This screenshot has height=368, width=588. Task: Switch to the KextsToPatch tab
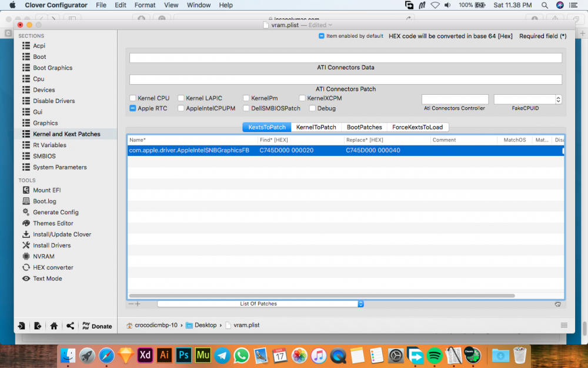[x=266, y=127]
